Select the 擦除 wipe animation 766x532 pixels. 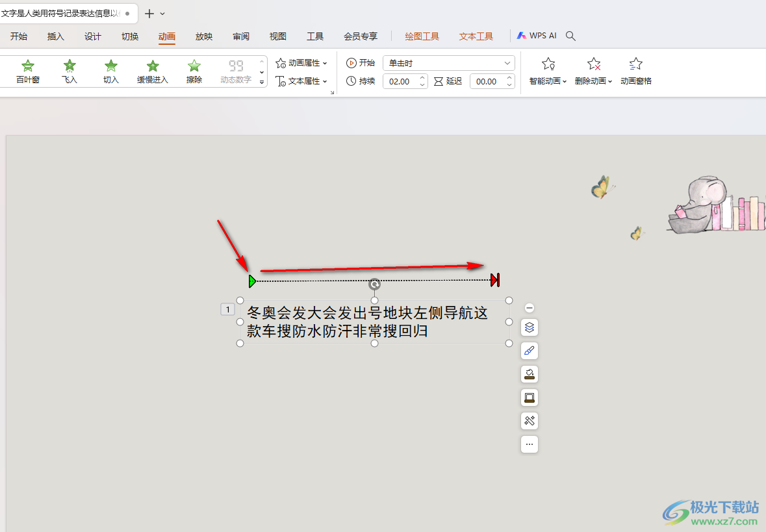coord(194,71)
